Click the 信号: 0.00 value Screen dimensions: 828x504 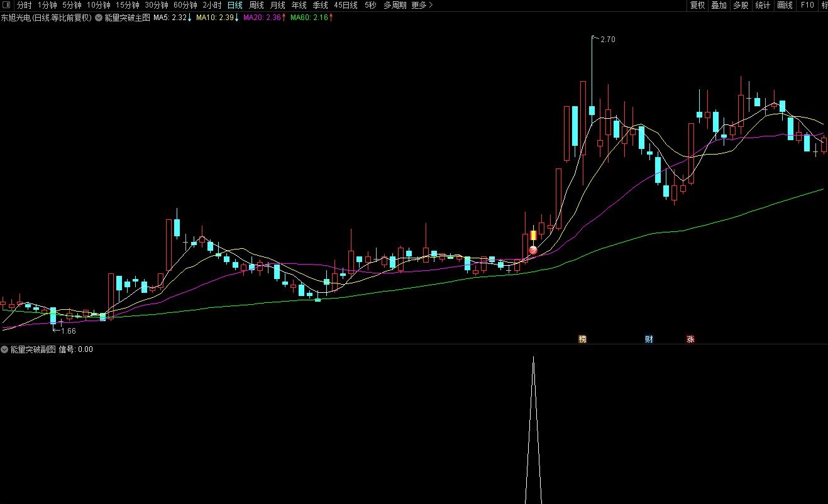point(75,349)
